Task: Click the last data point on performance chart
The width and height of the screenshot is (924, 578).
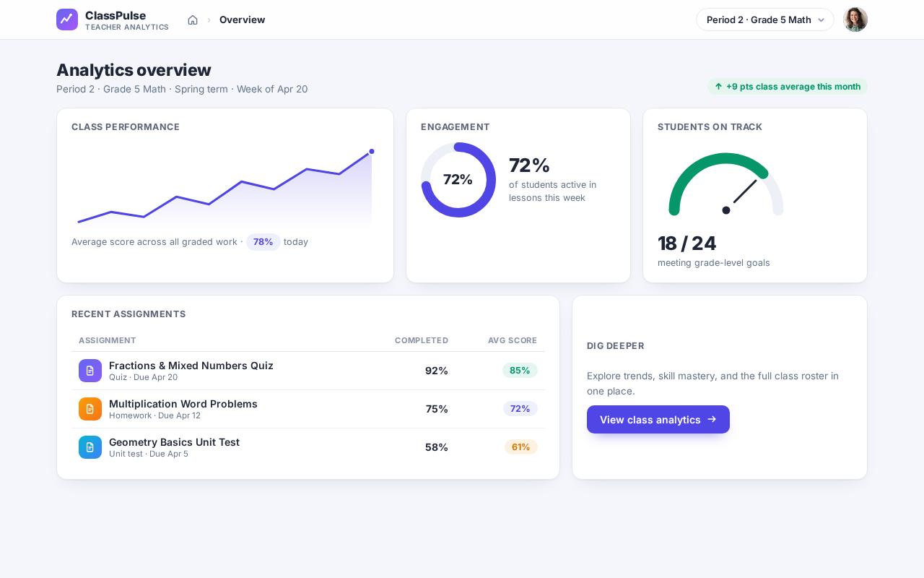Action: pos(372,152)
